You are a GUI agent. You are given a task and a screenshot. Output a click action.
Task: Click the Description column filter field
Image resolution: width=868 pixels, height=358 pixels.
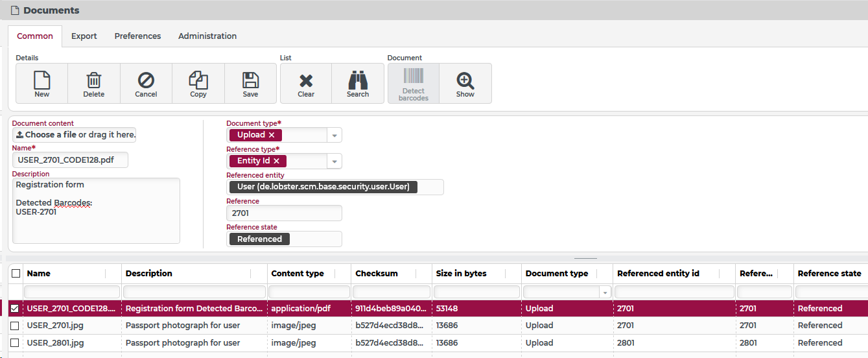tap(194, 292)
